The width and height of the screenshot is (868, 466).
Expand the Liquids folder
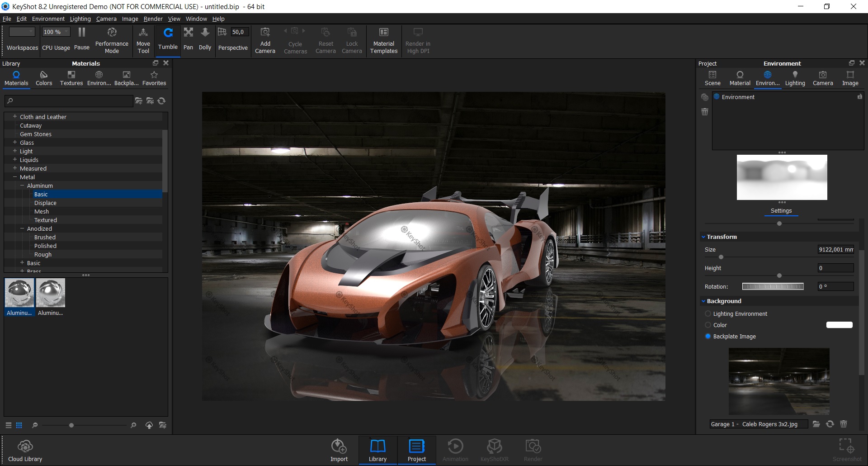pyautogui.click(x=15, y=160)
